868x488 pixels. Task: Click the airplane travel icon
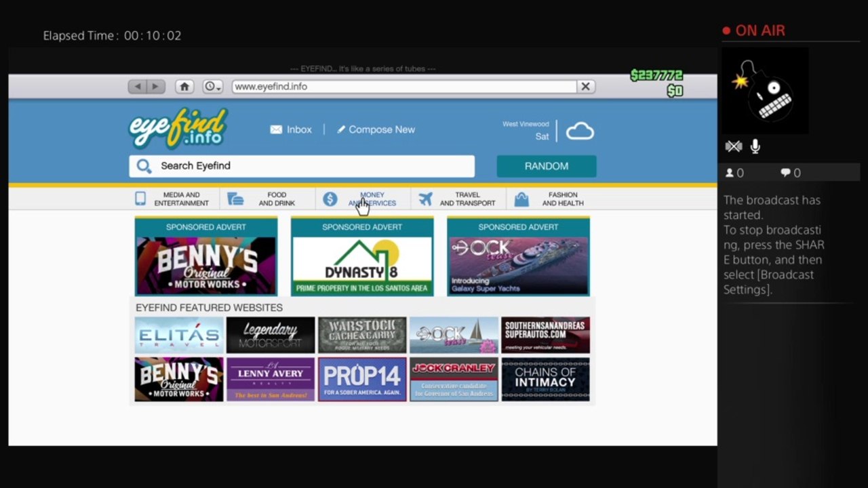(x=425, y=199)
